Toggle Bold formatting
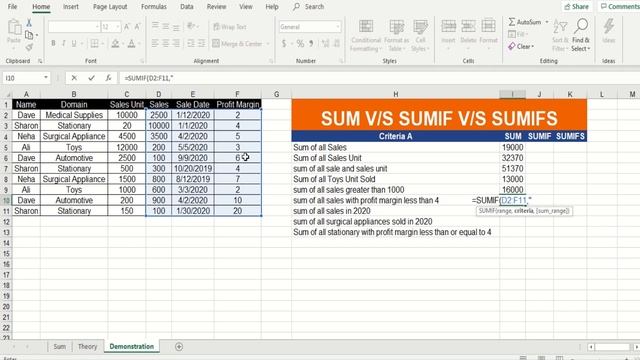640x360 pixels. point(53,43)
